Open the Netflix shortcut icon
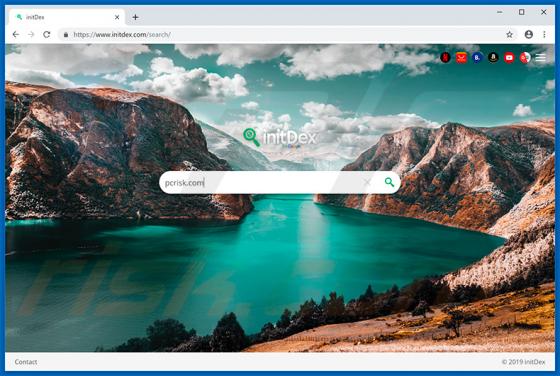Viewport: 560px width, 376px height. pos(445,57)
